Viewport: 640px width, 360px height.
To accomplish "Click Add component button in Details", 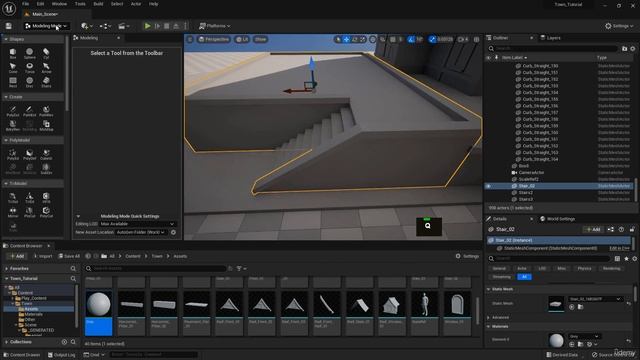I will 593,229.
